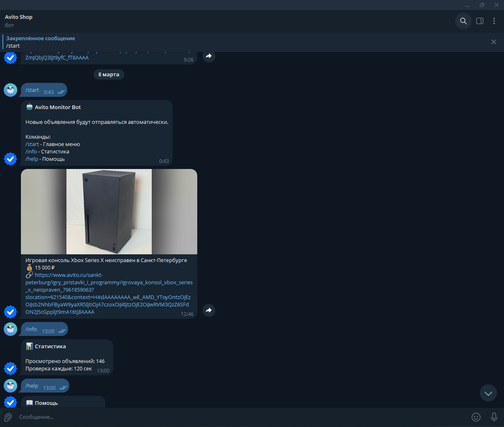The height and width of the screenshot is (427, 504).
Task: Click the /info command in the bot message
Action: 31,152
